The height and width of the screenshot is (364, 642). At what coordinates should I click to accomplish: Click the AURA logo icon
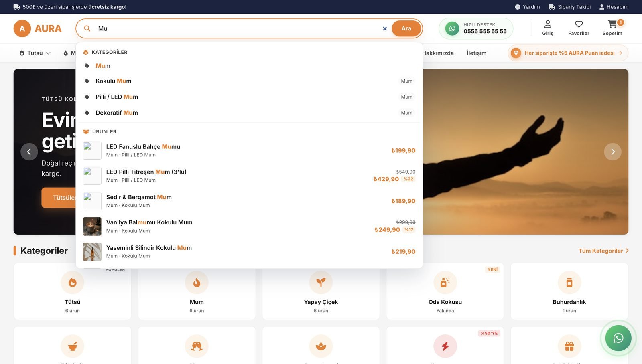22,28
